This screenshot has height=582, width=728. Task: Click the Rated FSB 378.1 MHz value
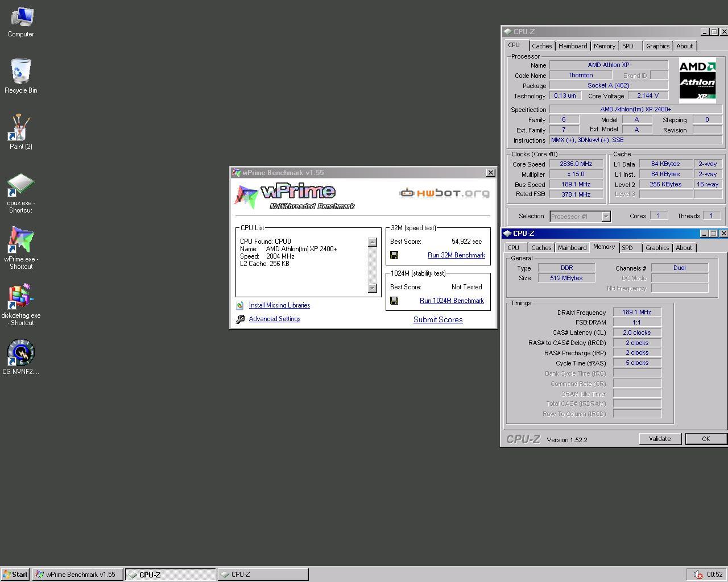pyautogui.click(x=576, y=194)
